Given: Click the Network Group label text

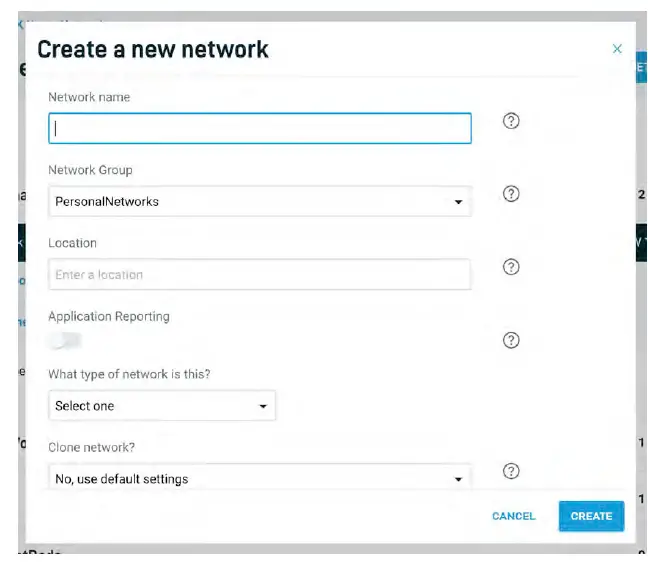Looking at the screenshot, I should coord(90,170).
